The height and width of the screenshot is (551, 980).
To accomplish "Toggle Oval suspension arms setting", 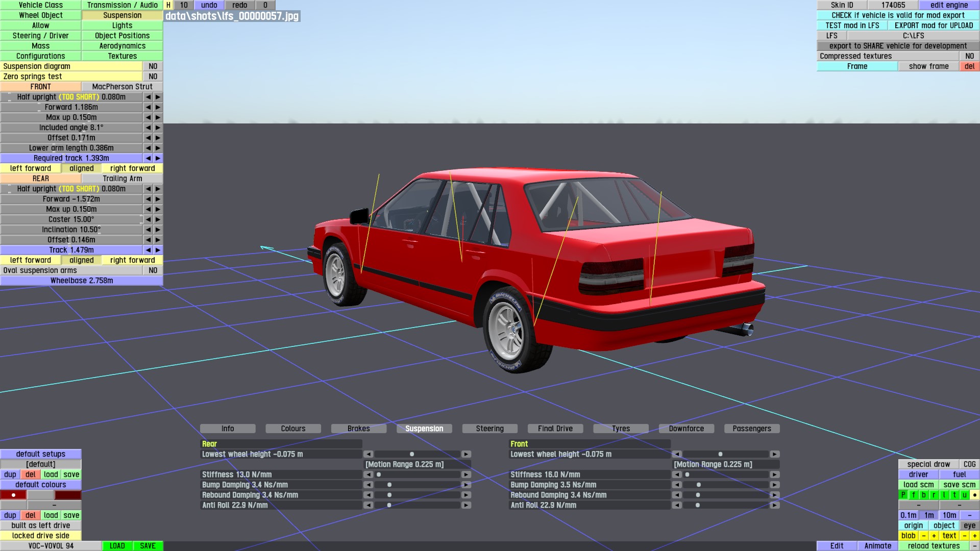I will click(x=153, y=270).
